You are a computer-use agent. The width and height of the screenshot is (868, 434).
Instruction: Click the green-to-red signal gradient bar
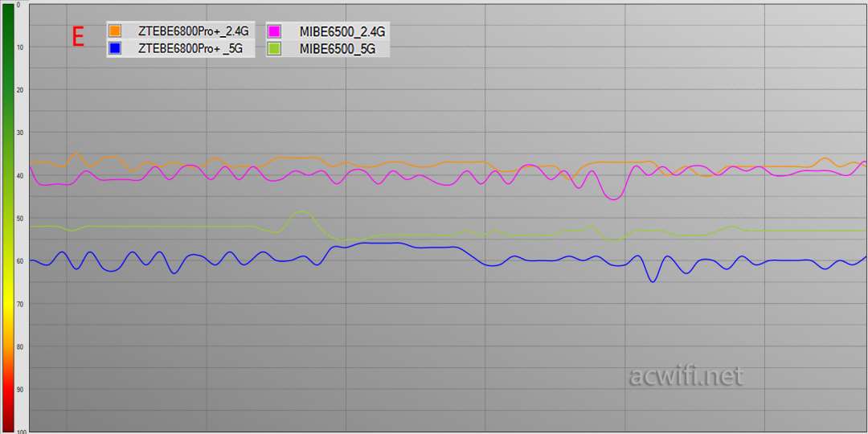click(x=8, y=218)
